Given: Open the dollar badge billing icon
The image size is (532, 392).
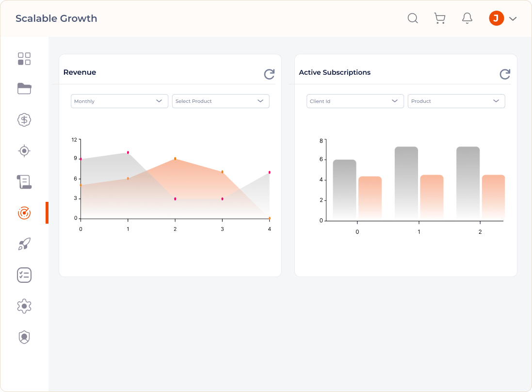Looking at the screenshot, I should coord(24,120).
